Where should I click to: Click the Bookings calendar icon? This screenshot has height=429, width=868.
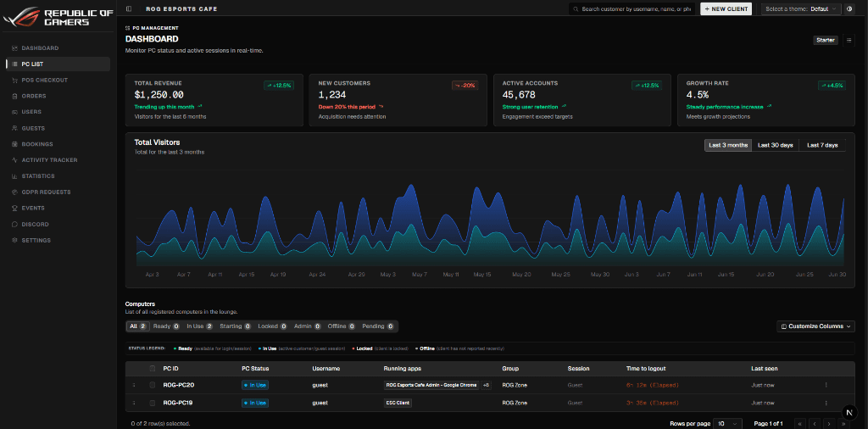pos(15,144)
